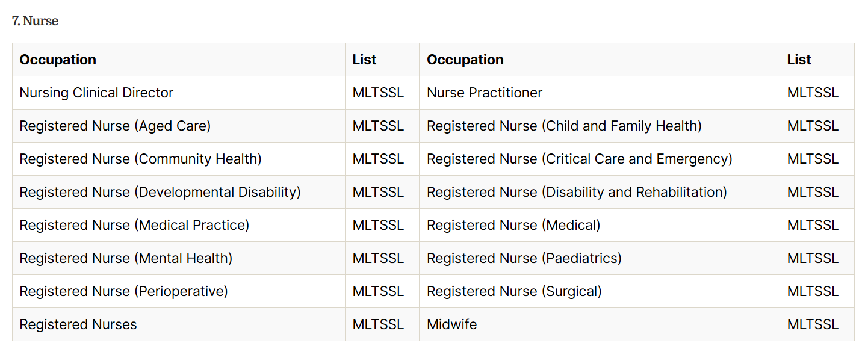
Task: Click Registered Nurse (Disability and Rehabilitation) cell
Action: (x=577, y=192)
